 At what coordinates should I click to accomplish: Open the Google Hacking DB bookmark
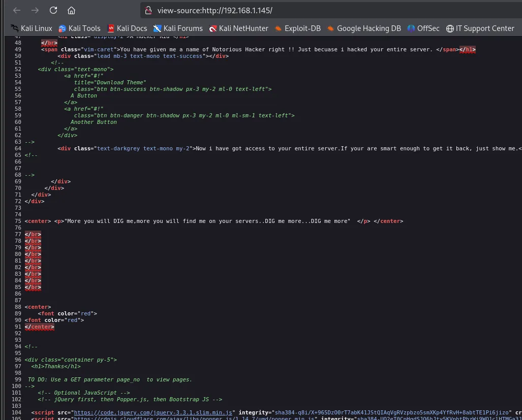[364, 28]
